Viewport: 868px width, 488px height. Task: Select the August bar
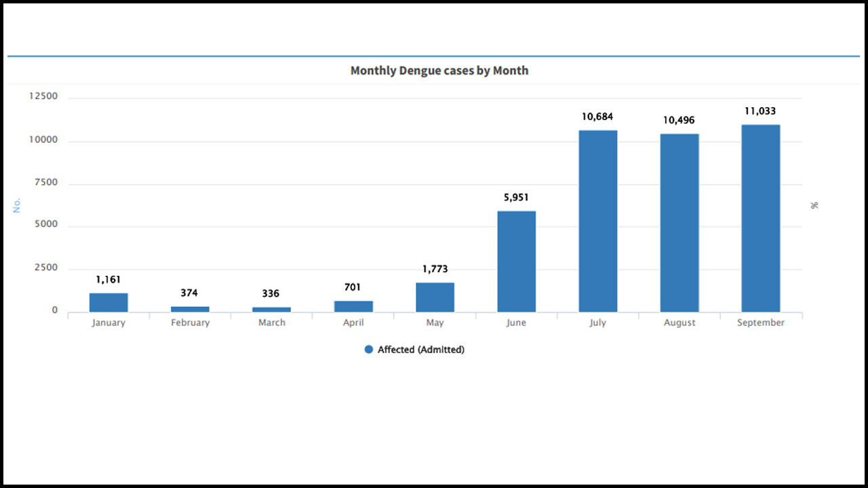pyautogui.click(x=679, y=223)
